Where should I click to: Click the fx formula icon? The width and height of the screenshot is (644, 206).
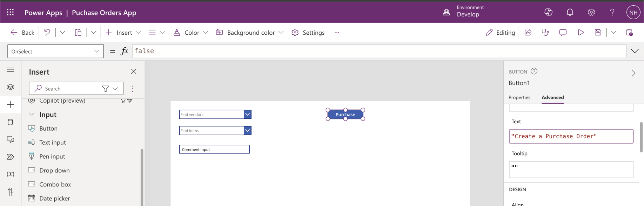point(125,51)
